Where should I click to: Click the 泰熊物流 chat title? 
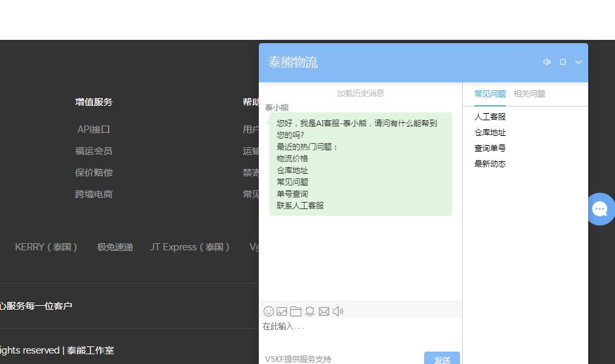tap(293, 62)
